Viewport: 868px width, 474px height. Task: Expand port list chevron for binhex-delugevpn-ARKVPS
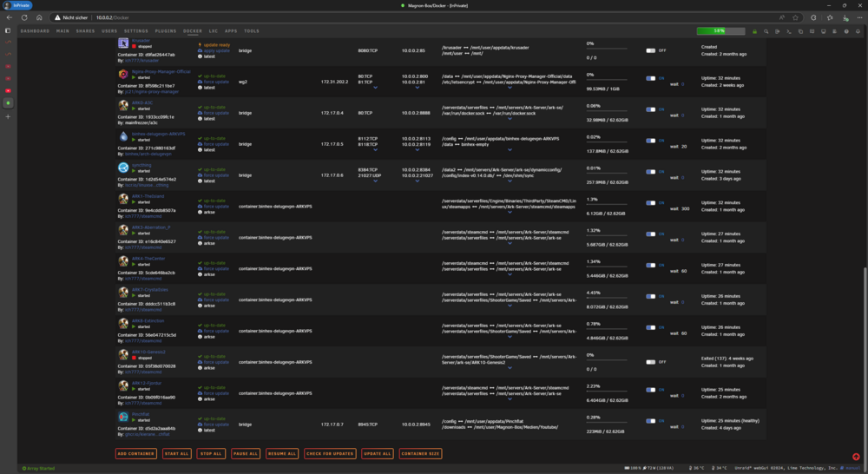(x=375, y=149)
